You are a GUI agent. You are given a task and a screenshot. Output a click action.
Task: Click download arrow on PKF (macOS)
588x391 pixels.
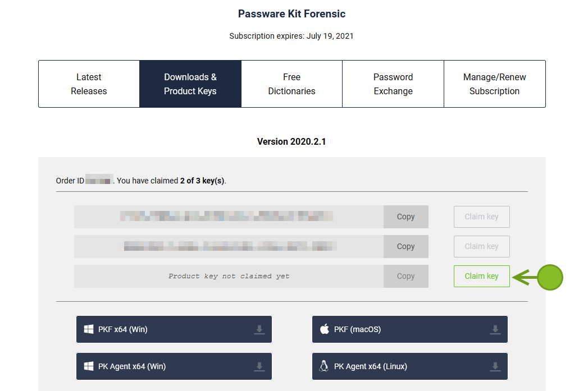495,330
